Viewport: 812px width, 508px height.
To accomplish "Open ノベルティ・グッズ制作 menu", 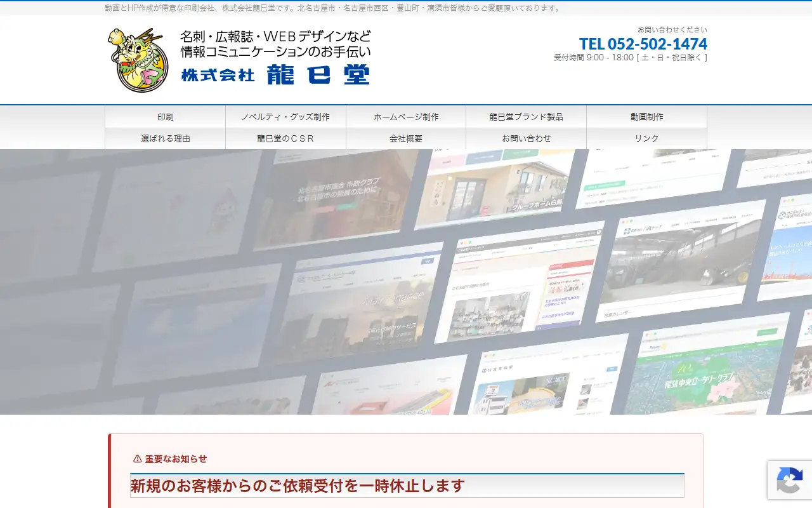I will [x=285, y=117].
